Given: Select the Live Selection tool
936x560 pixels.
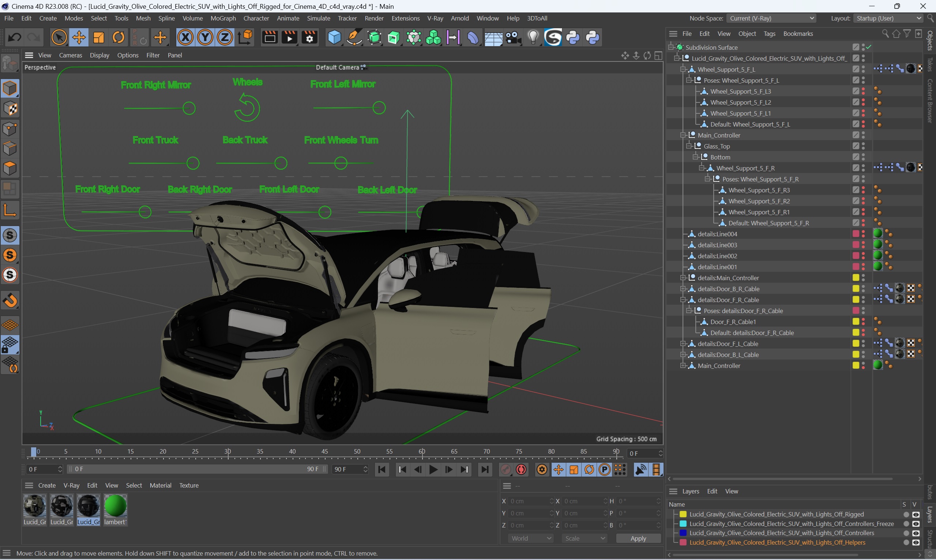Looking at the screenshot, I should (x=59, y=37).
